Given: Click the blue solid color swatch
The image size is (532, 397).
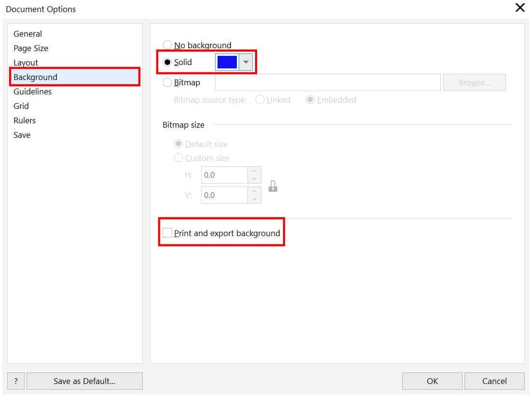Looking at the screenshot, I should coord(227,62).
